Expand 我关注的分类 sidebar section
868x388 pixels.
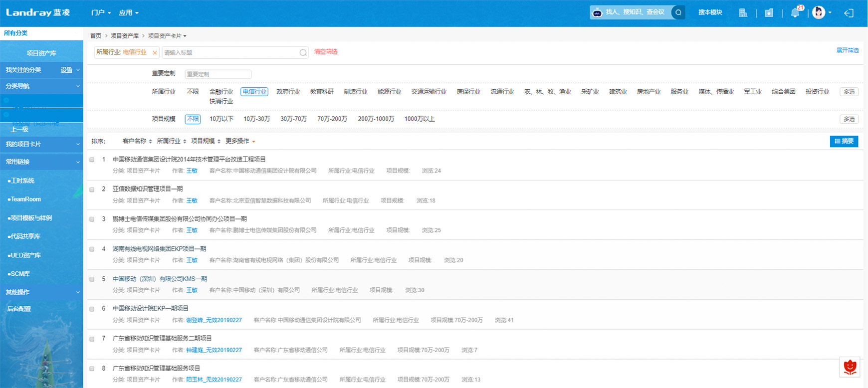[78, 70]
